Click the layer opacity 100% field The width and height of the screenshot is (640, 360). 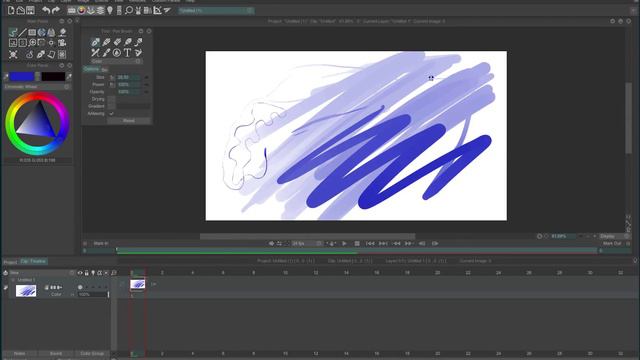(x=93, y=294)
